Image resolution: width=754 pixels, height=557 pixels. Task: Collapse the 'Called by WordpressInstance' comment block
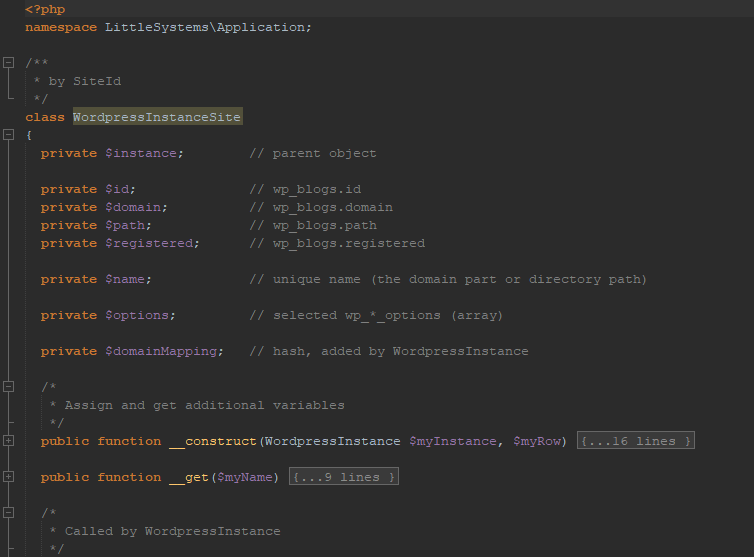9,513
